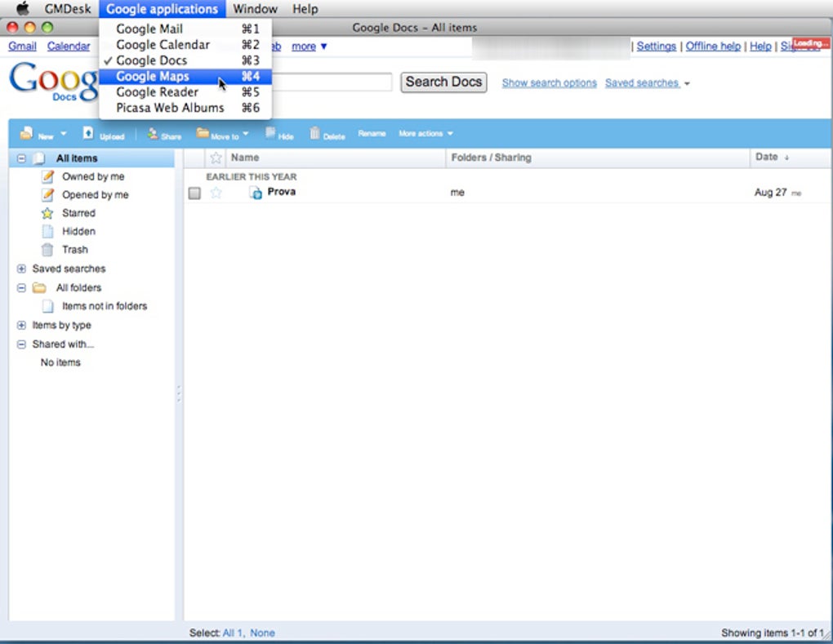This screenshot has height=644, width=833.
Task: Open the Offline help link
Action: pyautogui.click(x=713, y=47)
